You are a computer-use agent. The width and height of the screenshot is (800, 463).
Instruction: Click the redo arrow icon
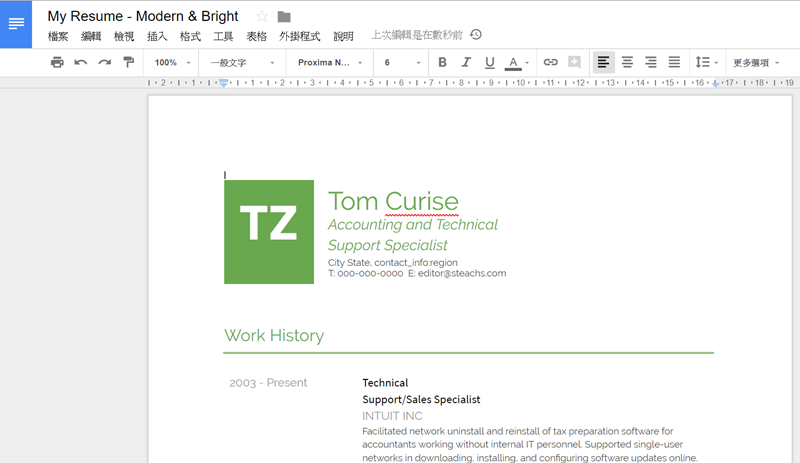click(x=104, y=62)
